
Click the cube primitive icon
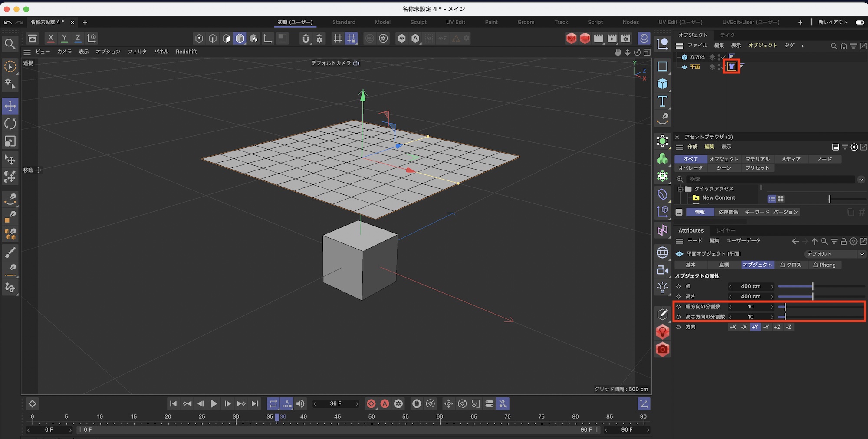662,84
